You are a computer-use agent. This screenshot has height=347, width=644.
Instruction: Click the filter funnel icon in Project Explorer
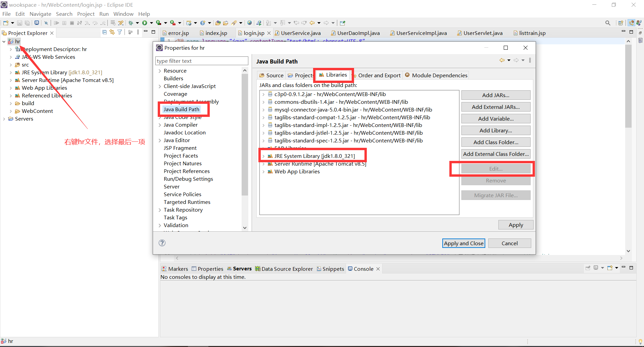pos(119,32)
